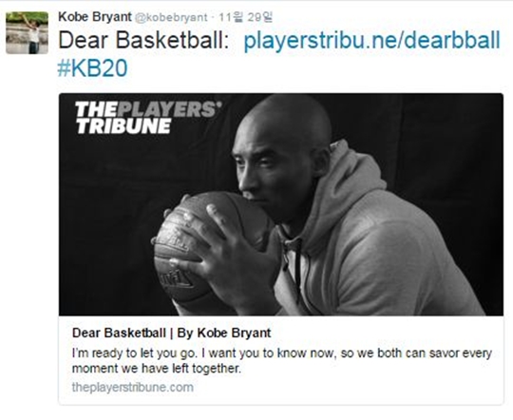Click the 'Dear Basketball:' tweet text
The width and height of the screenshot is (513, 420).
(x=143, y=41)
